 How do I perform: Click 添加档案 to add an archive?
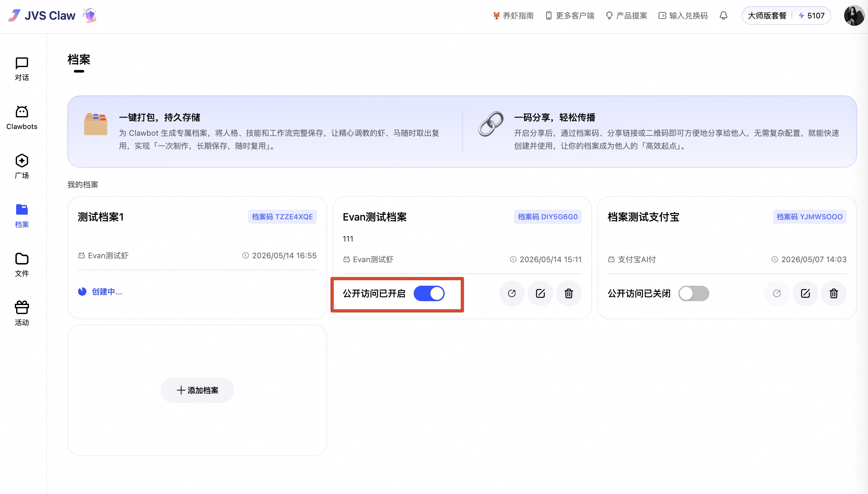coord(197,390)
